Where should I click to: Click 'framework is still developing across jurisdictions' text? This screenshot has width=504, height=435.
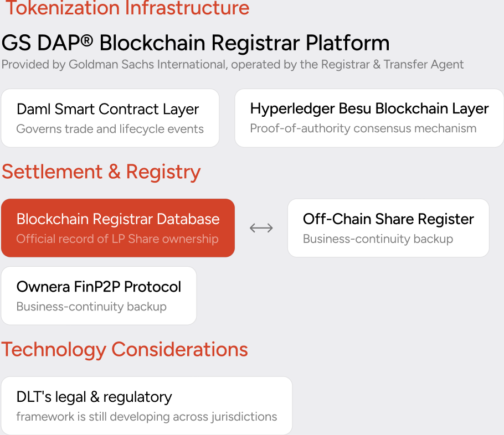(x=147, y=417)
